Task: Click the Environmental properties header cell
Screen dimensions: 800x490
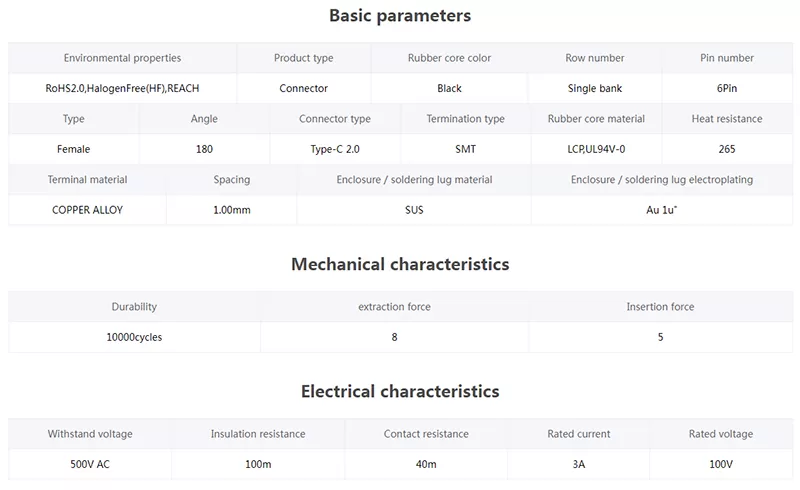Action: pyautogui.click(x=122, y=58)
